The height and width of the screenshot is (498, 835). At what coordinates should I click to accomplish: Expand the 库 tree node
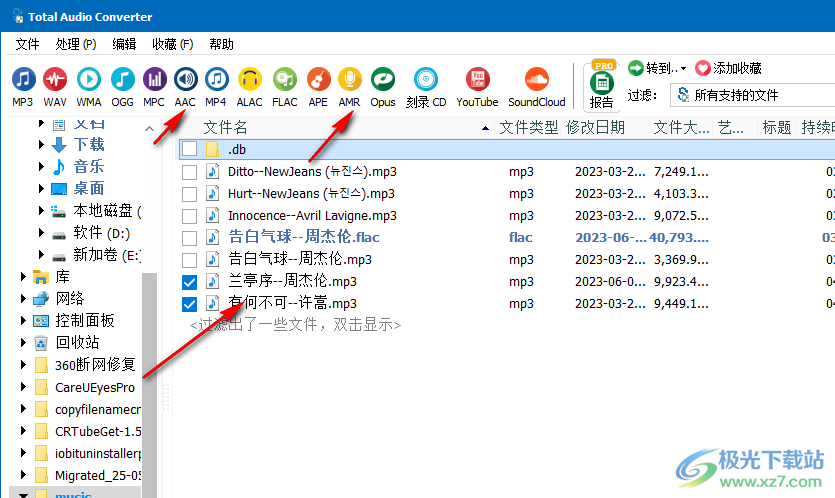pyautogui.click(x=23, y=277)
